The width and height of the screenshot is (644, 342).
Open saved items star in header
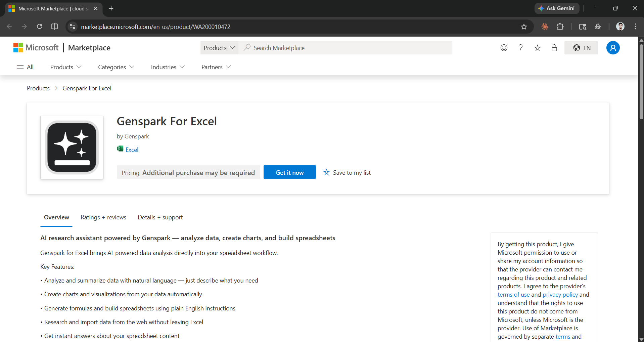click(x=537, y=48)
